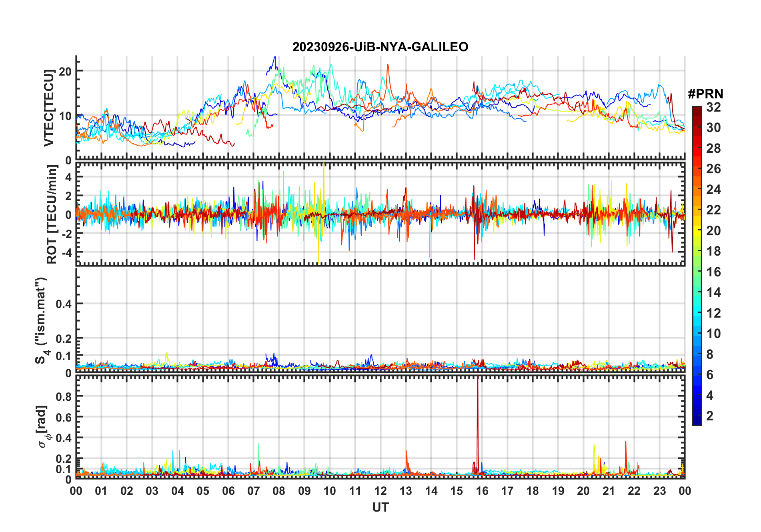Click the σφ[rad] y-axis label
This screenshot has width=761, height=532.
[x=43, y=427]
